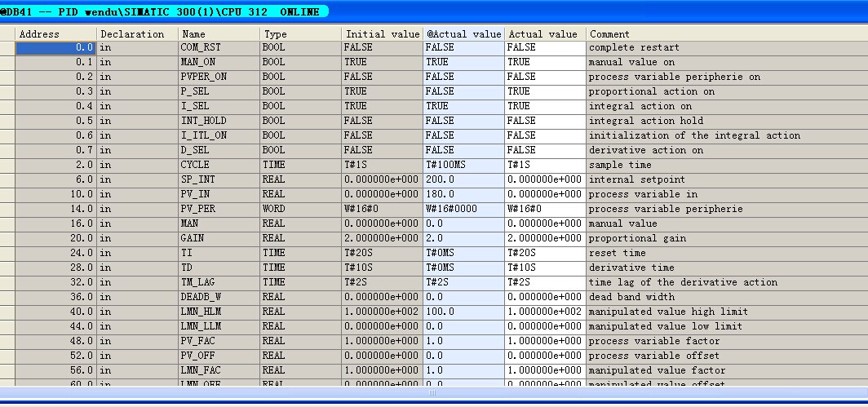Click W#16#0000 in PV_PER row

point(463,209)
